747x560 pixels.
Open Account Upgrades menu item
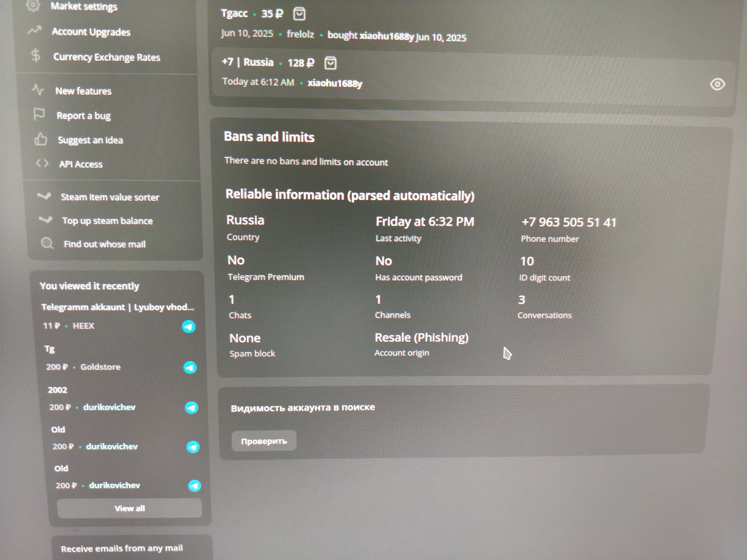coord(91,32)
